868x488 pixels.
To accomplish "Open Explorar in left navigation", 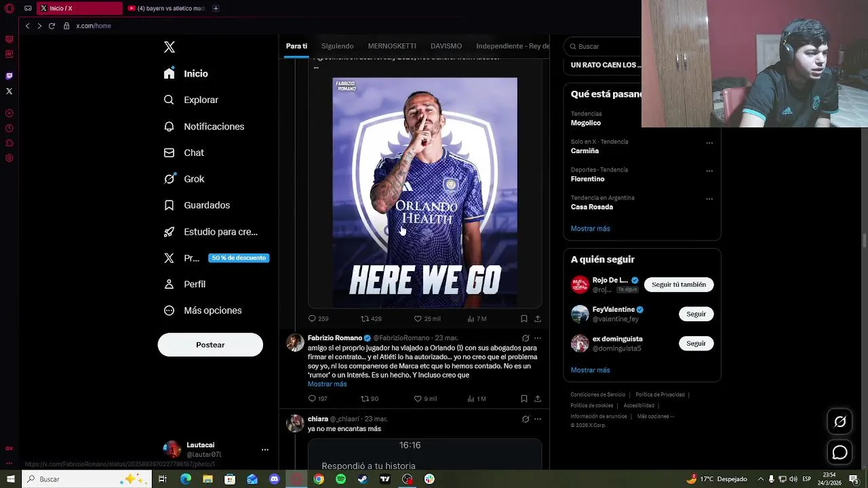I will 191,100.
